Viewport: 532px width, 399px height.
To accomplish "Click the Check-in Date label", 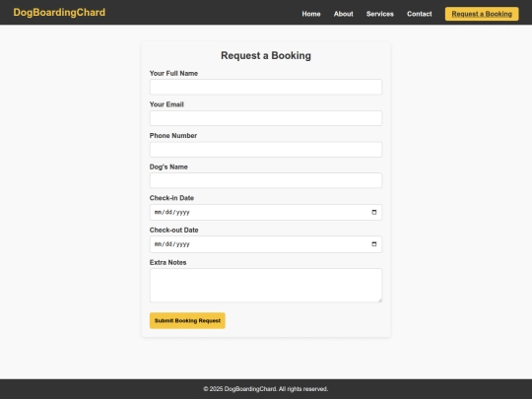I will coord(171,198).
